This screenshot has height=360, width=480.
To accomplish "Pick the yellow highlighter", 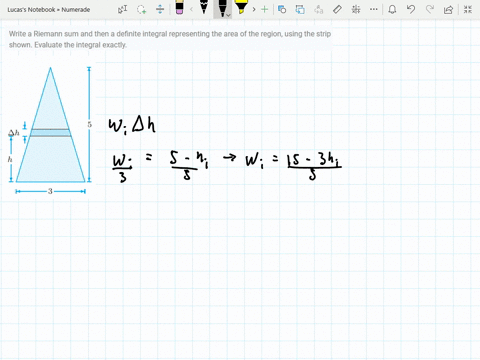I will (241, 7).
